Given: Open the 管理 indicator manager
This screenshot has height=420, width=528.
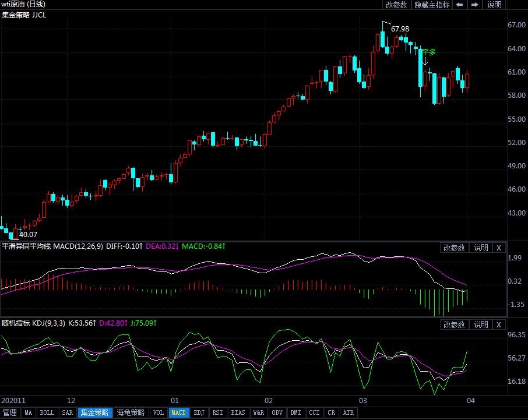Looking at the screenshot, I should click(x=10, y=413).
